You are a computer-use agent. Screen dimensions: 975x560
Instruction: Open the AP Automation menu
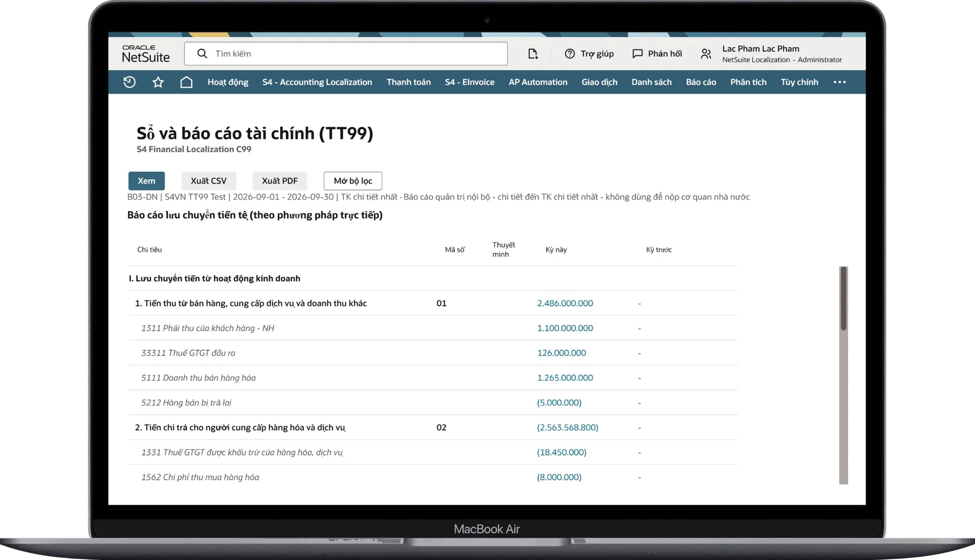pyautogui.click(x=538, y=82)
